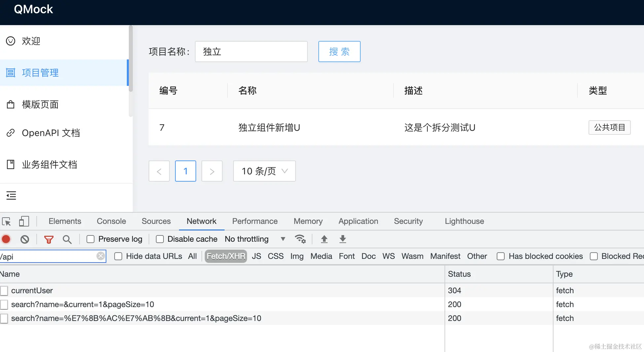
Task: Filter requests by WS
Action: coord(389,256)
